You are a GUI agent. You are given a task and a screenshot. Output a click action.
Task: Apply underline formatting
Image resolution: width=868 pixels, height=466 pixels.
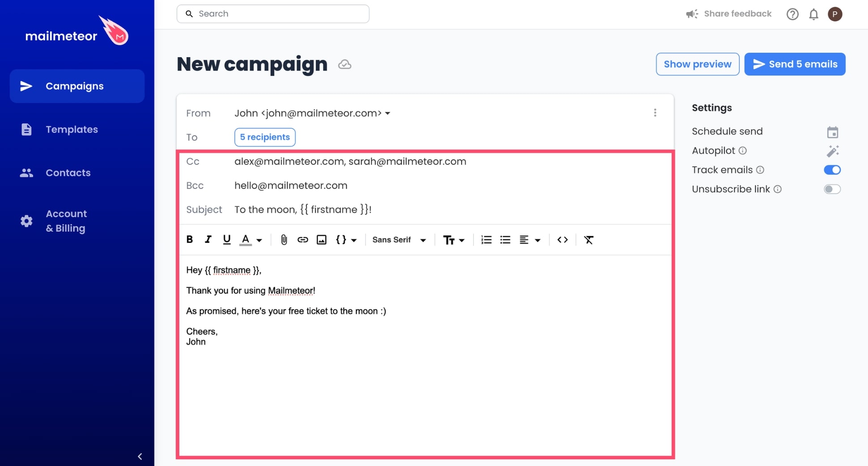[227, 239]
